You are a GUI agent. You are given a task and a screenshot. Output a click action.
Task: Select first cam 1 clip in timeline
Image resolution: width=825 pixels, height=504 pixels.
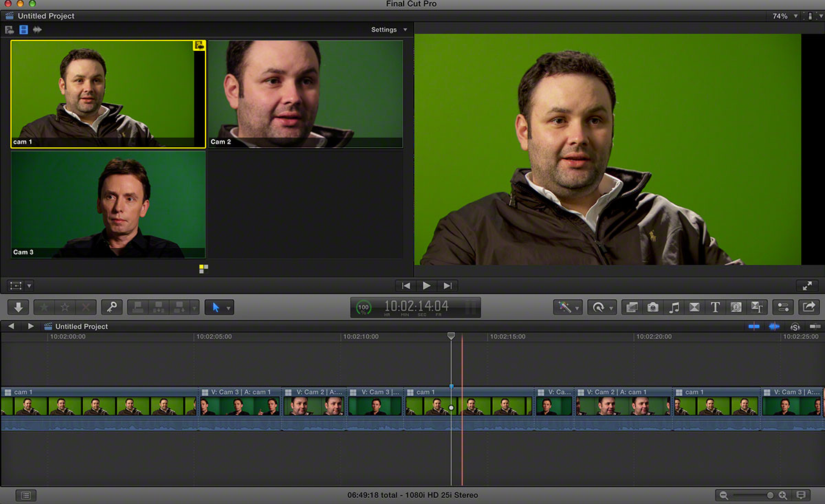[99, 409]
